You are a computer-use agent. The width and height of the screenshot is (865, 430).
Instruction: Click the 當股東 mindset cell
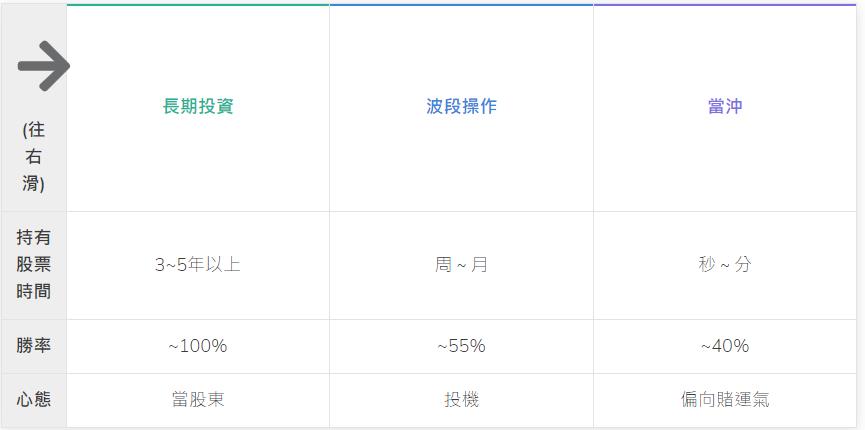[198, 400]
